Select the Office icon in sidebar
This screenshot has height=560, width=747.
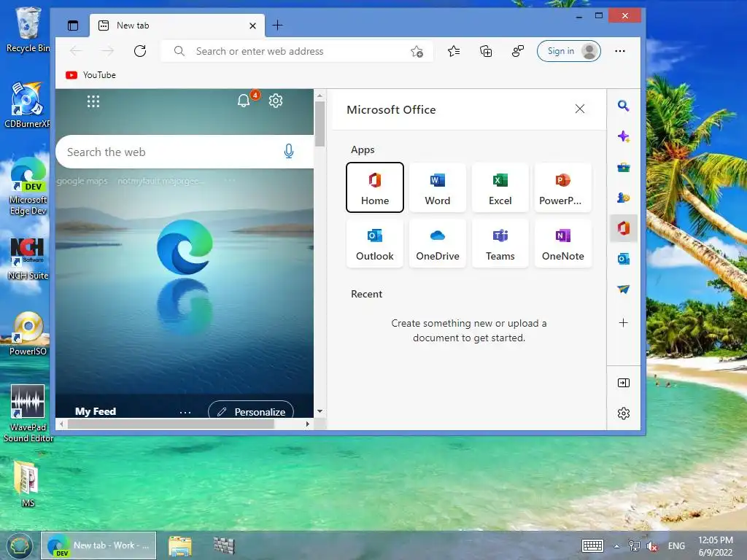pos(623,228)
